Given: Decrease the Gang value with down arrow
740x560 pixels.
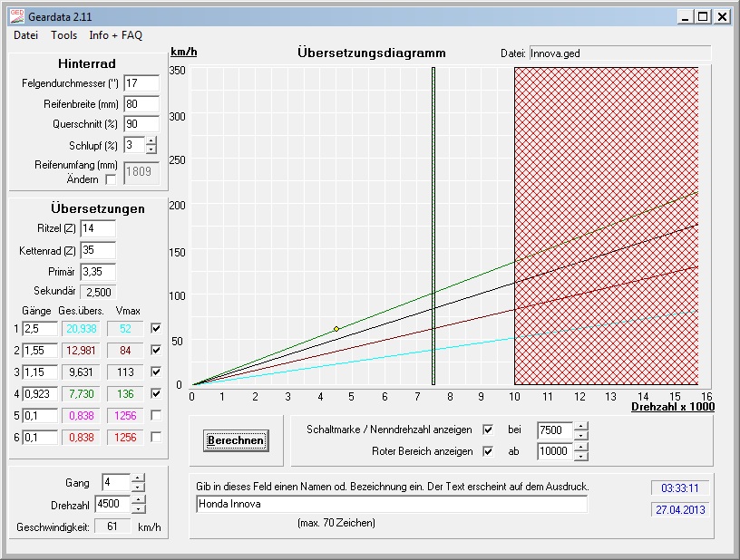Looking at the screenshot, I should pos(137,488).
